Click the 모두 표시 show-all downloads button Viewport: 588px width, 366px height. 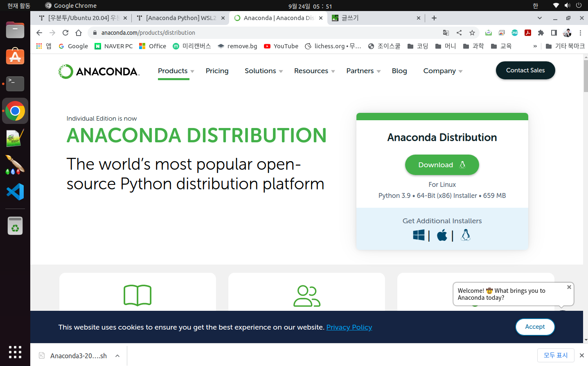tap(556, 355)
